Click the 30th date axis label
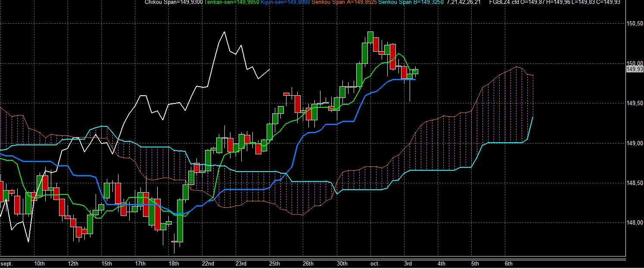Screen dimensions: 644x269 click(342, 263)
